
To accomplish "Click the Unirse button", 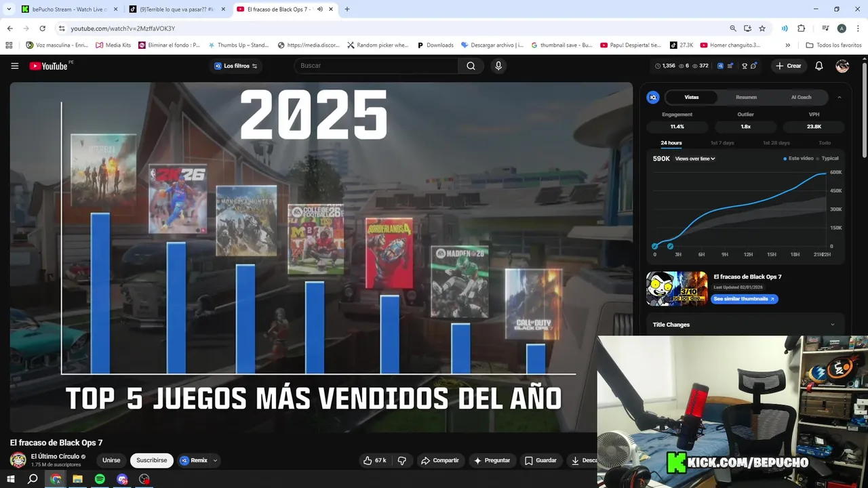I will pos(111,460).
